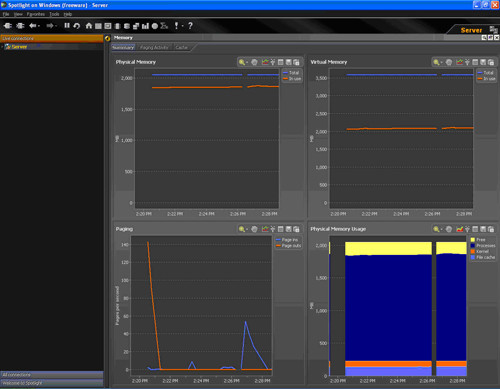Open zoom dropdown arrow on Paging chart
500x389 pixels.
[x=247, y=229]
